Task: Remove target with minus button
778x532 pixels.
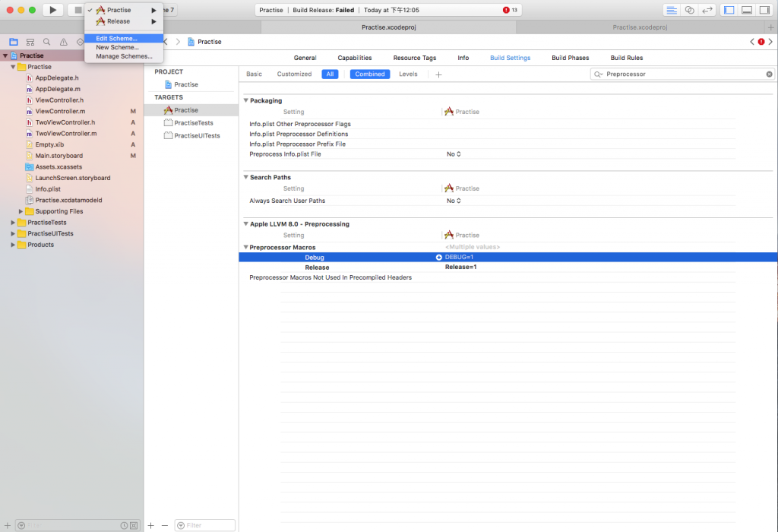Action: coord(165,525)
